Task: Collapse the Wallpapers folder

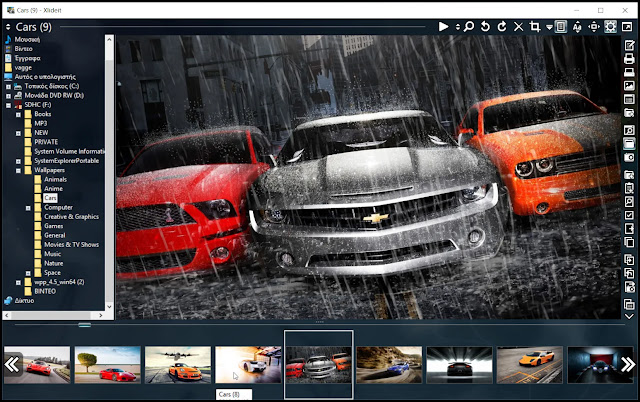Action: [x=18, y=171]
